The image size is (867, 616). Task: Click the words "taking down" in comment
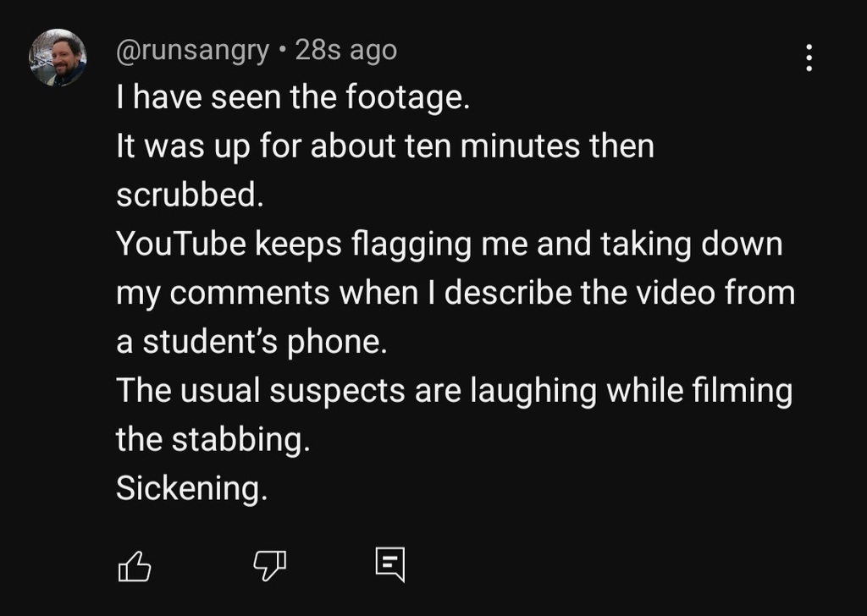point(692,245)
